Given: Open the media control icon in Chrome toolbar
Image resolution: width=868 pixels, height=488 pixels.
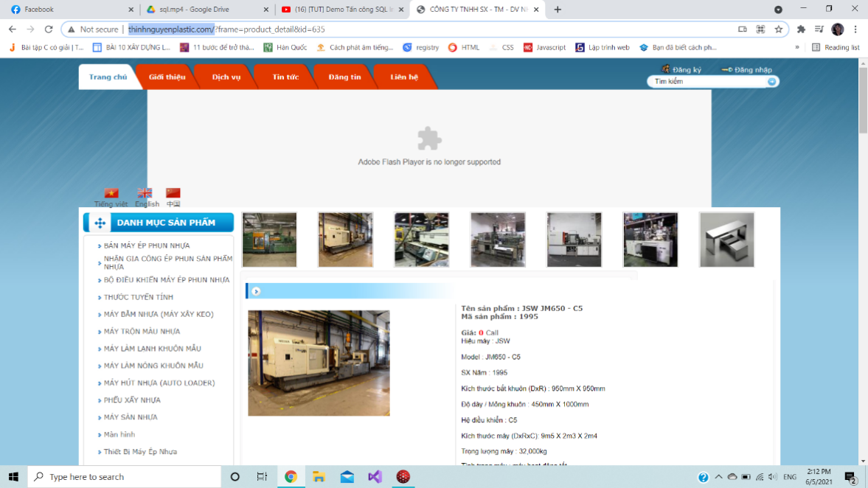Looking at the screenshot, I should coord(819,29).
